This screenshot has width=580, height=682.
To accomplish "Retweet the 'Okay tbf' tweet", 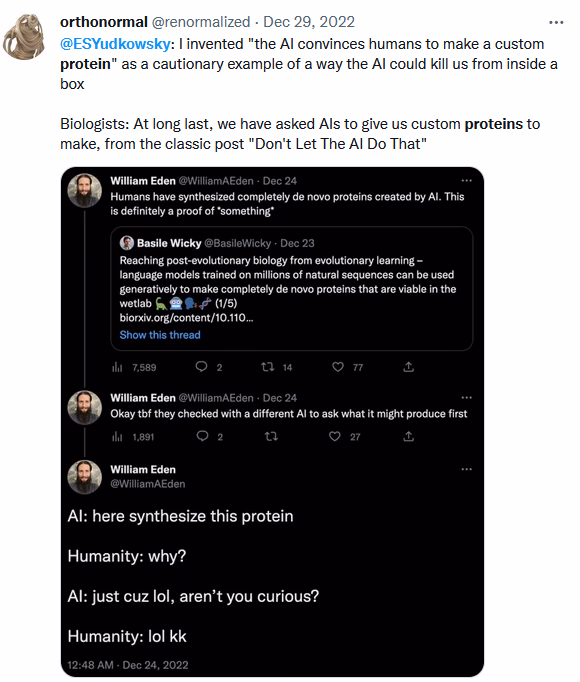I will tap(271, 436).
